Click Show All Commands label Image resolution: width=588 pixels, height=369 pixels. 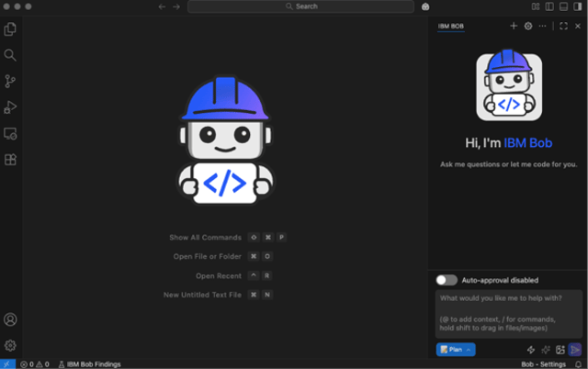point(205,238)
